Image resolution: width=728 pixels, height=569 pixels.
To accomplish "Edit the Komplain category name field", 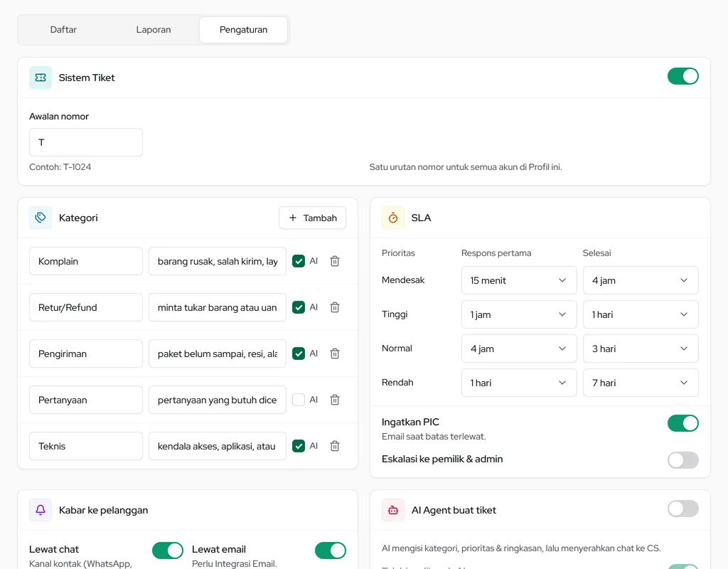I will pos(86,261).
